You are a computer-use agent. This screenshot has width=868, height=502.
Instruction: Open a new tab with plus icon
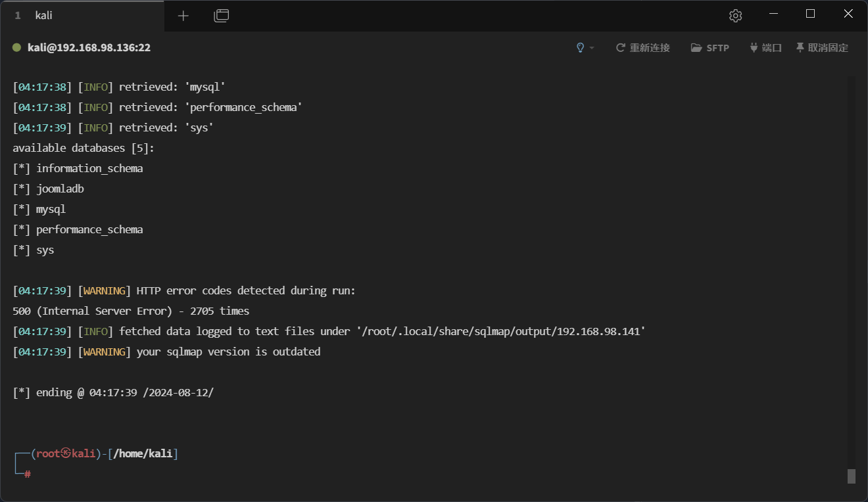coord(183,16)
